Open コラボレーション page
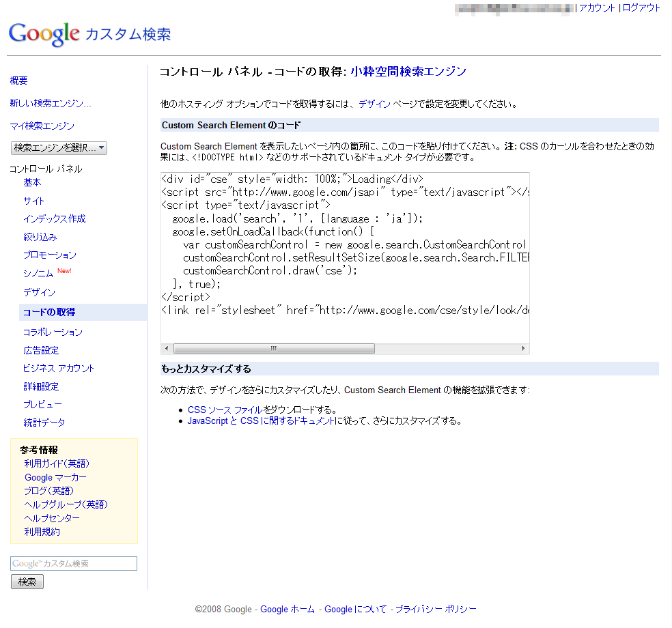Viewport: 672px width, 628px height. pos(53,332)
